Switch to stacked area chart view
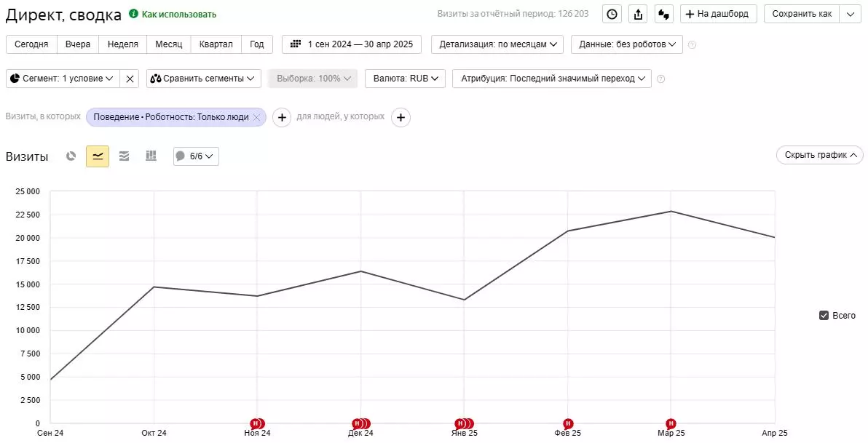Image resolution: width=868 pixels, height=443 pixels. tap(125, 156)
